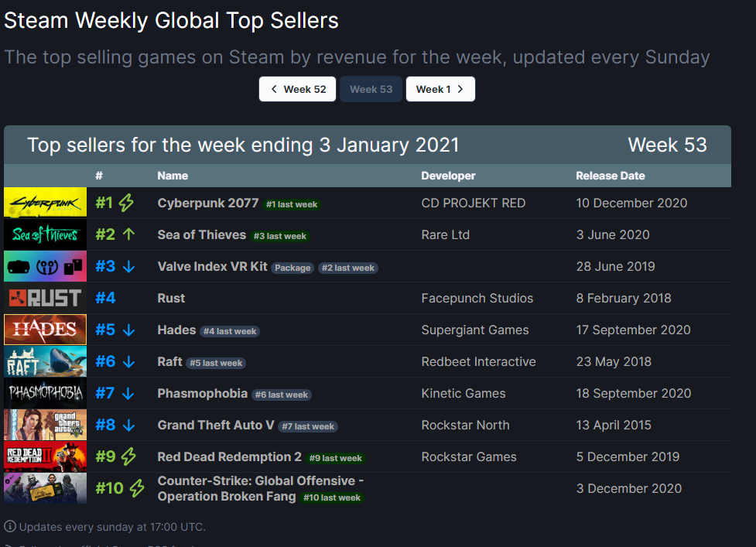
Task: Open the Raft game thumbnail
Action: [46, 361]
